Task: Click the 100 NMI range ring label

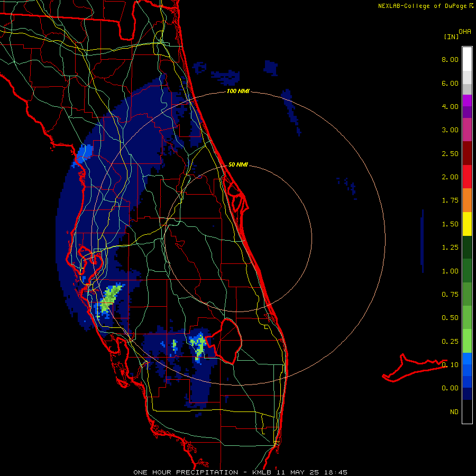Action: (238, 91)
